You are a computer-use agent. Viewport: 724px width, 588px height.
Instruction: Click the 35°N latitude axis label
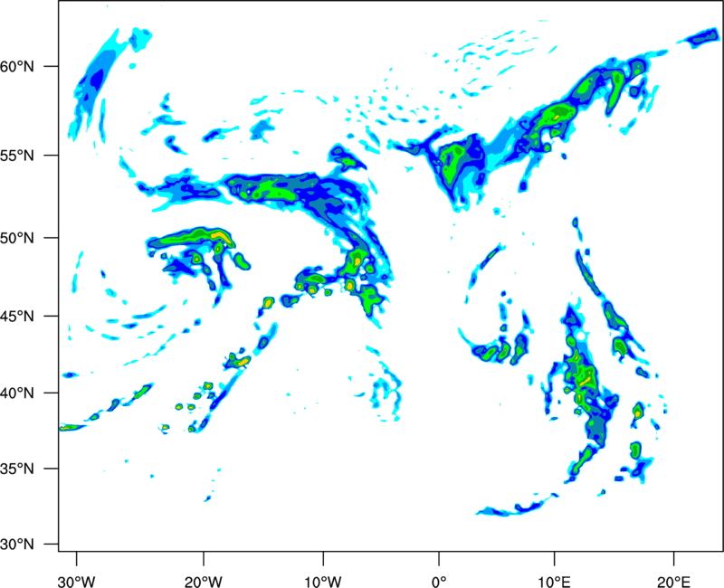pyautogui.click(x=17, y=469)
